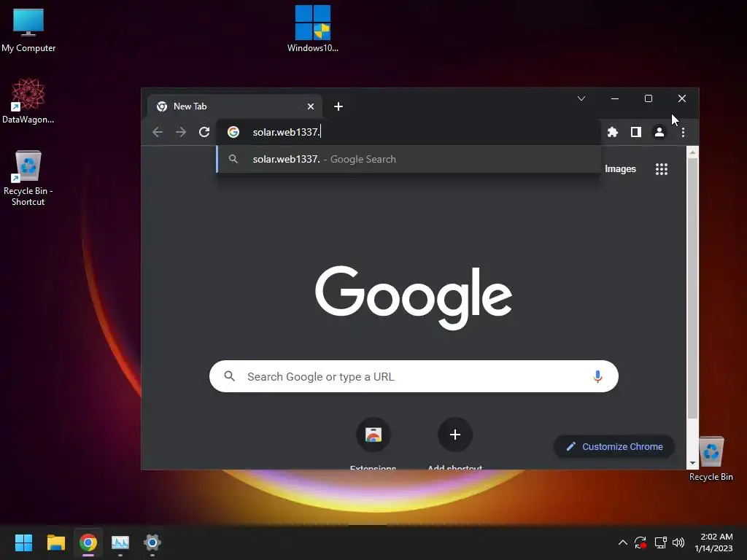
Task: Minimize the Chrome window
Action: click(x=615, y=98)
